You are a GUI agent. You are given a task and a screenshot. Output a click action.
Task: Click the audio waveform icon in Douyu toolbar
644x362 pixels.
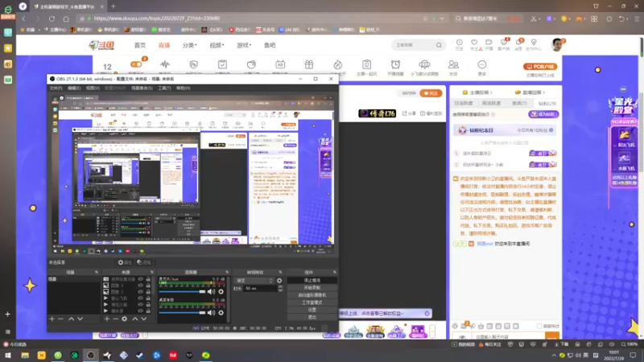click(x=165, y=64)
